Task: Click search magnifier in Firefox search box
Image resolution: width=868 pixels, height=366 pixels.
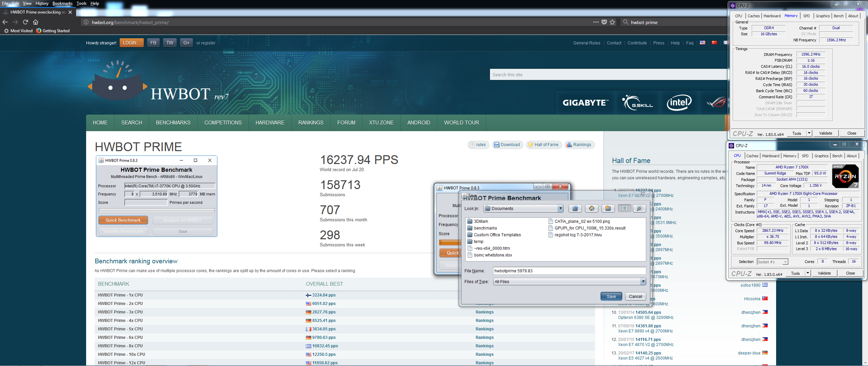Action: point(626,22)
